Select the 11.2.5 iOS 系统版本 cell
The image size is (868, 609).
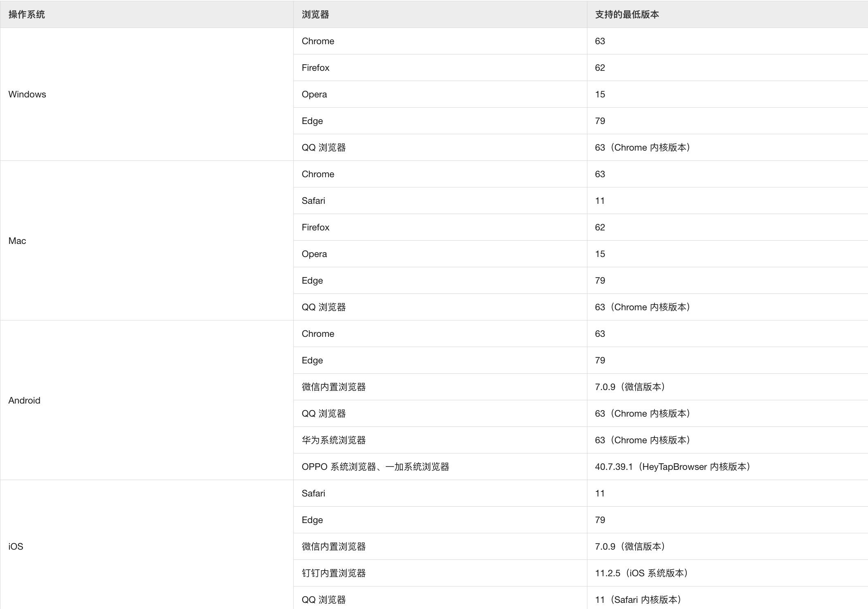coord(641,573)
